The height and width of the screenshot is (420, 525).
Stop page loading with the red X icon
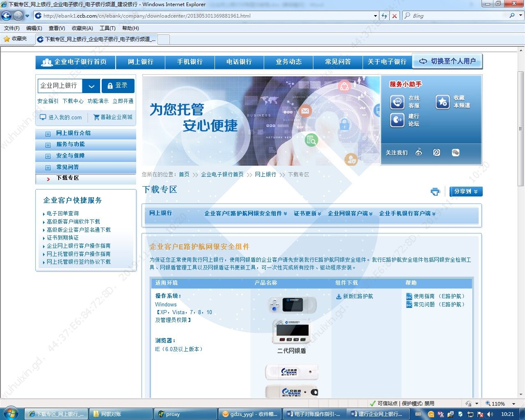coord(394,16)
